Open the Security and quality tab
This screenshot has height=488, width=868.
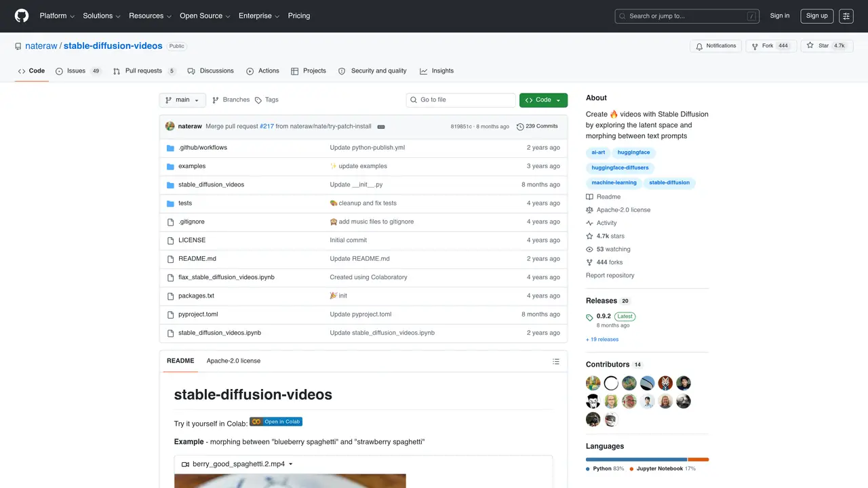tap(372, 70)
